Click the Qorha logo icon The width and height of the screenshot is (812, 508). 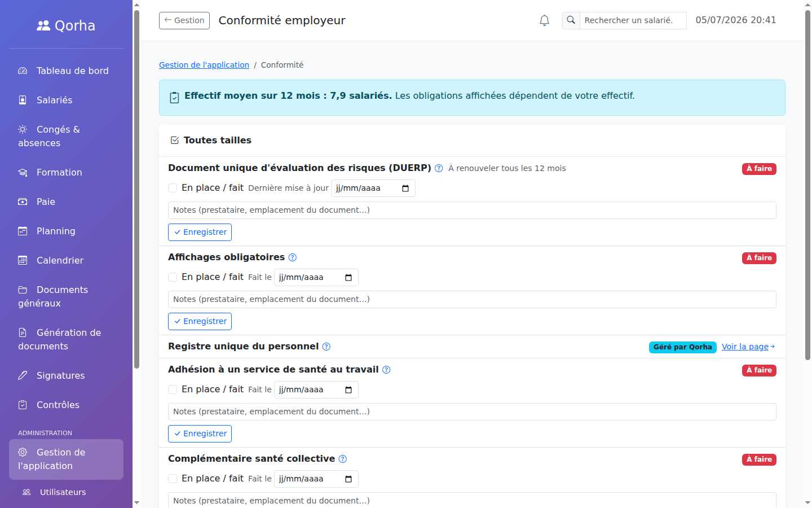point(43,25)
